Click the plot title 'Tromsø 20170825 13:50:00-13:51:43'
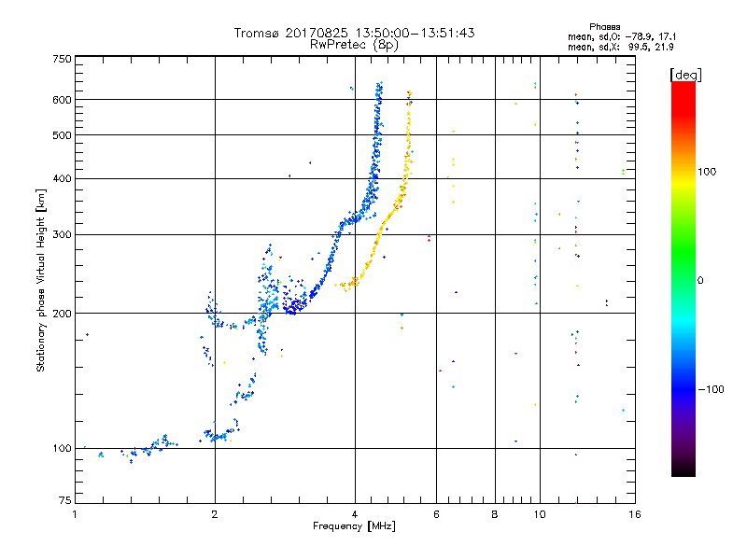The height and width of the screenshot is (560, 747). [x=354, y=33]
